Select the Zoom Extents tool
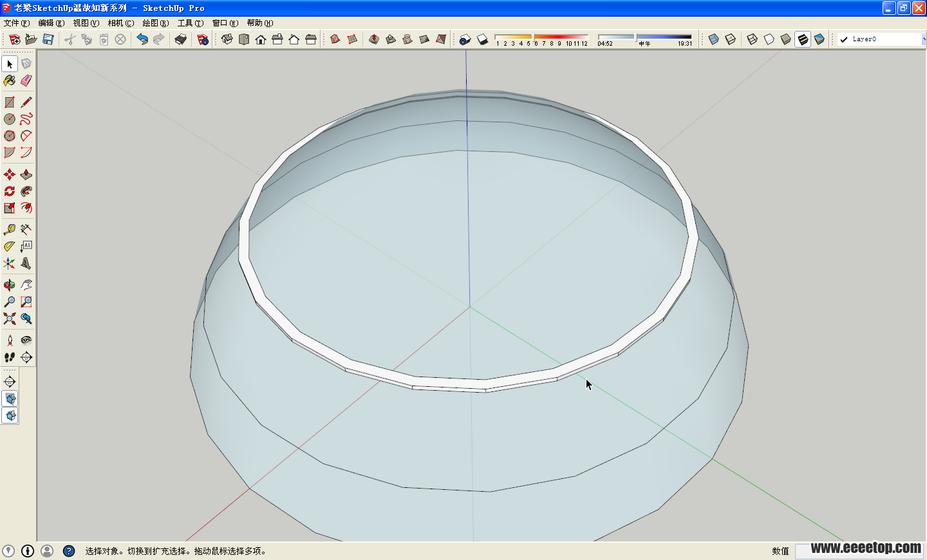Image resolution: width=927 pixels, height=560 pixels. [x=10, y=319]
